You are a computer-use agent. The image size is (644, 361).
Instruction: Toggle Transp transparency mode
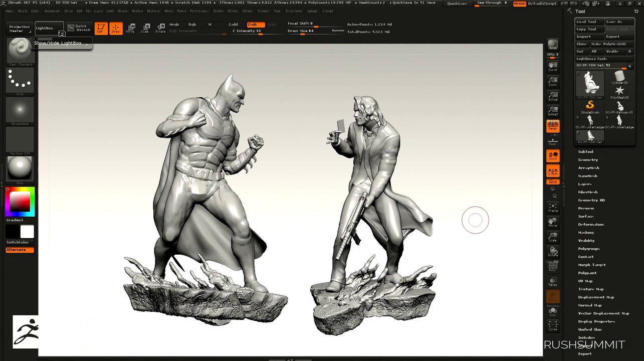pos(553,281)
